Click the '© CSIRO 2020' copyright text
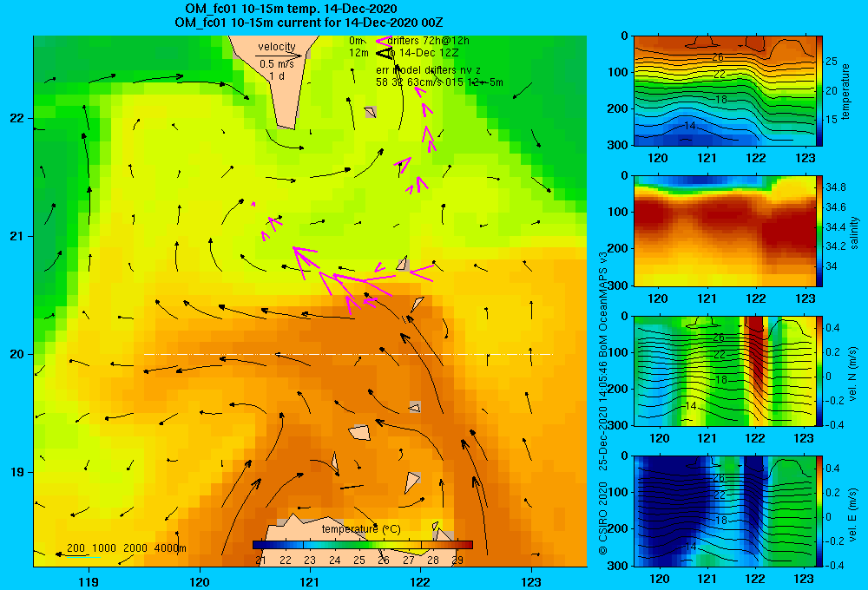Screen dimensions: 868x590 [x=603, y=518]
